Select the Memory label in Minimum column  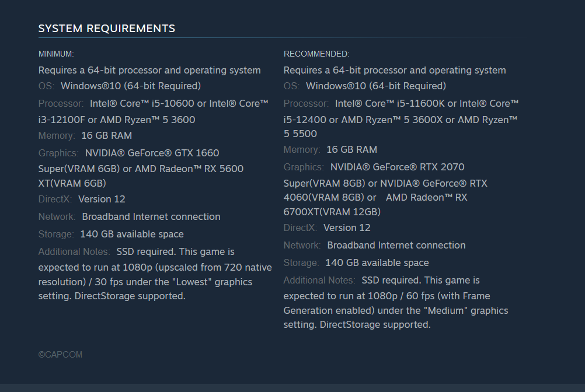pyautogui.click(x=57, y=135)
